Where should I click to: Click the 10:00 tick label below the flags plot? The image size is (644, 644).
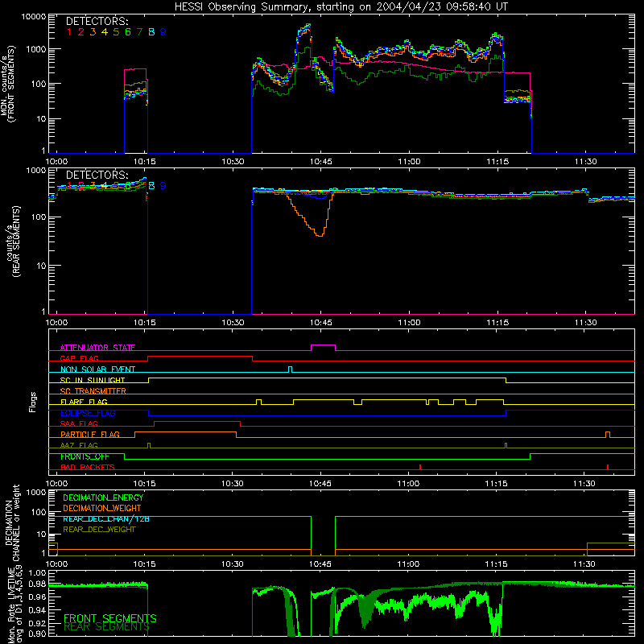[x=56, y=484]
